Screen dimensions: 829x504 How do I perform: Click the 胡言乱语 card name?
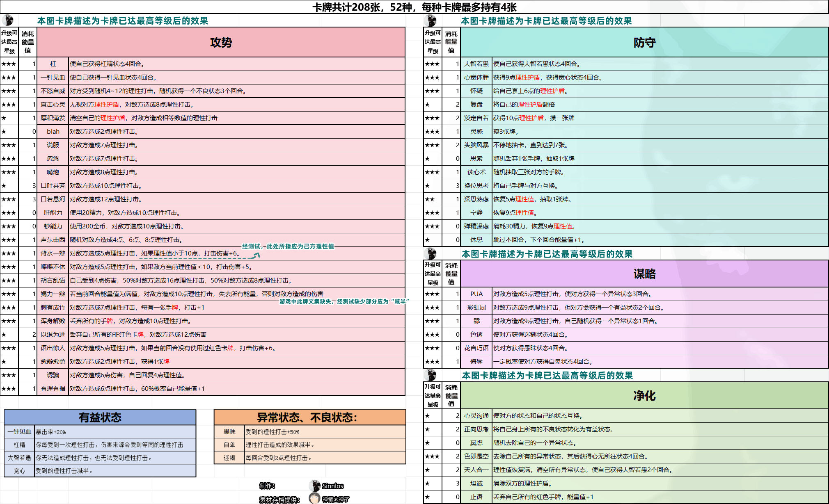click(53, 281)
